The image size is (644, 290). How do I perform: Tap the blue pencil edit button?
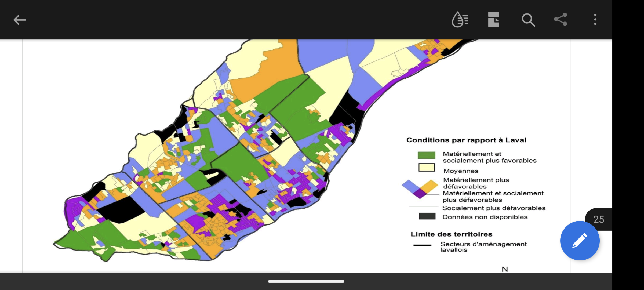580,241
